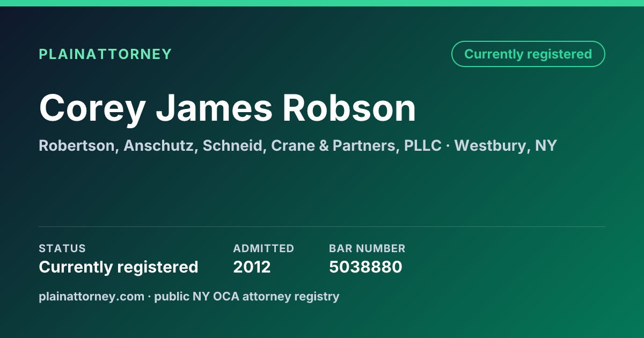Click the horizontal divider line
Screen dimensions: 644x338
click(322, 226)
